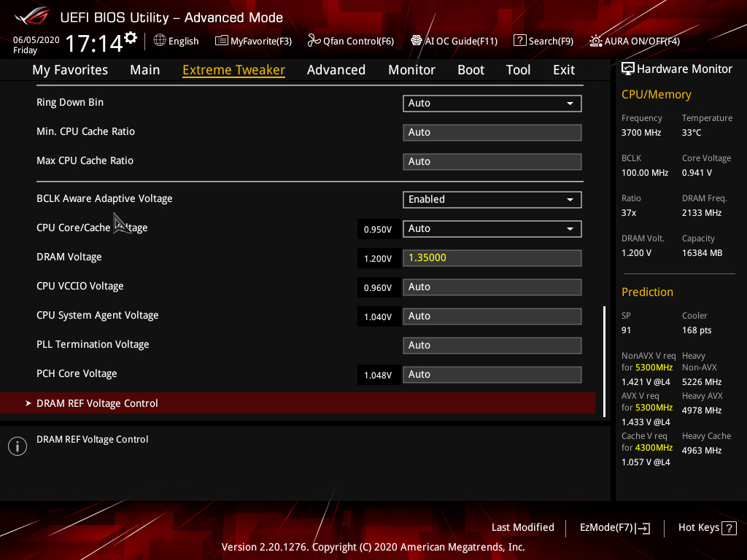Open the Tool tab
Viewport: 747px width, 560px height.
(x=519, y=70)
